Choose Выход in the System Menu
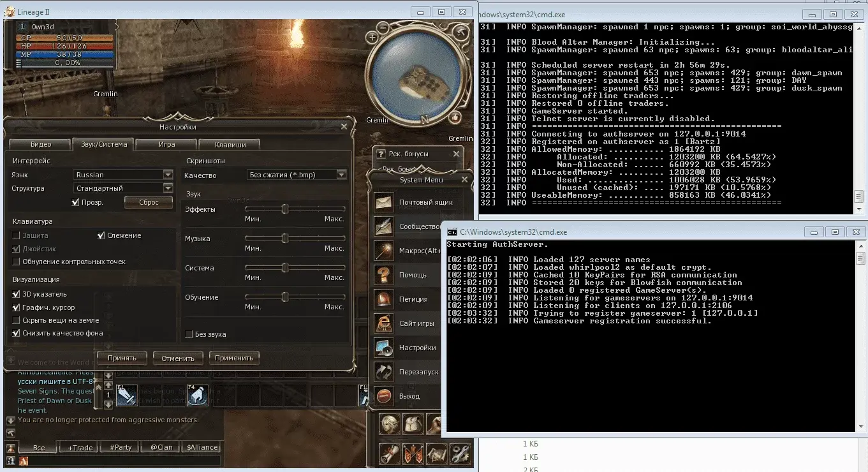This screenshot has height=472, width=868. tap(408, 396)
